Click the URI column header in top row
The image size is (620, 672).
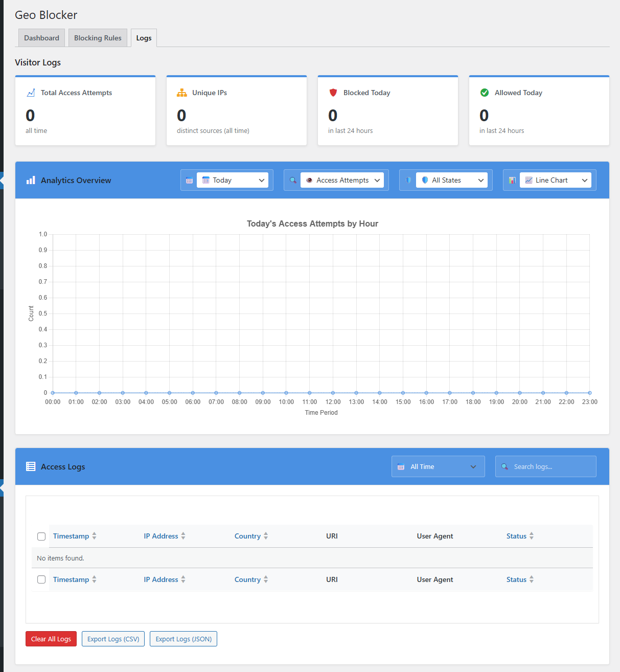pyautogui.click(x=332, y=536)
